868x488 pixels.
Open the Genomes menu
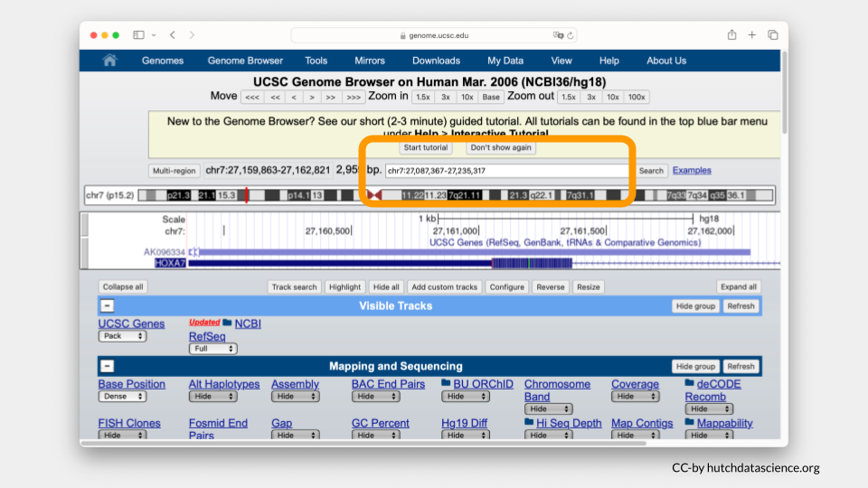pyautogui.click(x=162, y=61)
